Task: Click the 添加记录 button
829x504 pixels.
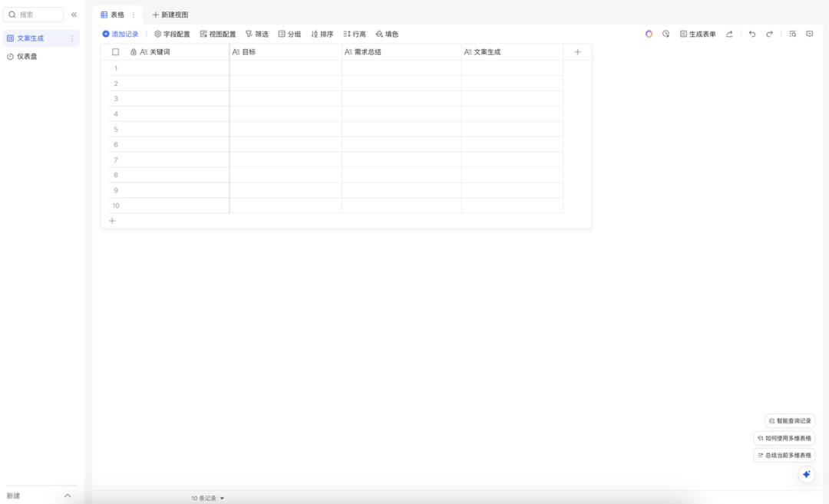Action: [x=121, y=34]
